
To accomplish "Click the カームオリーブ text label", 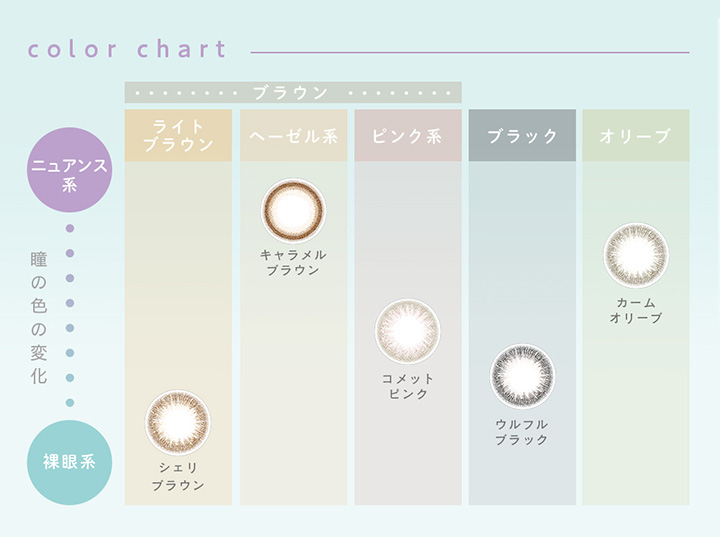I will pos(636,310).
